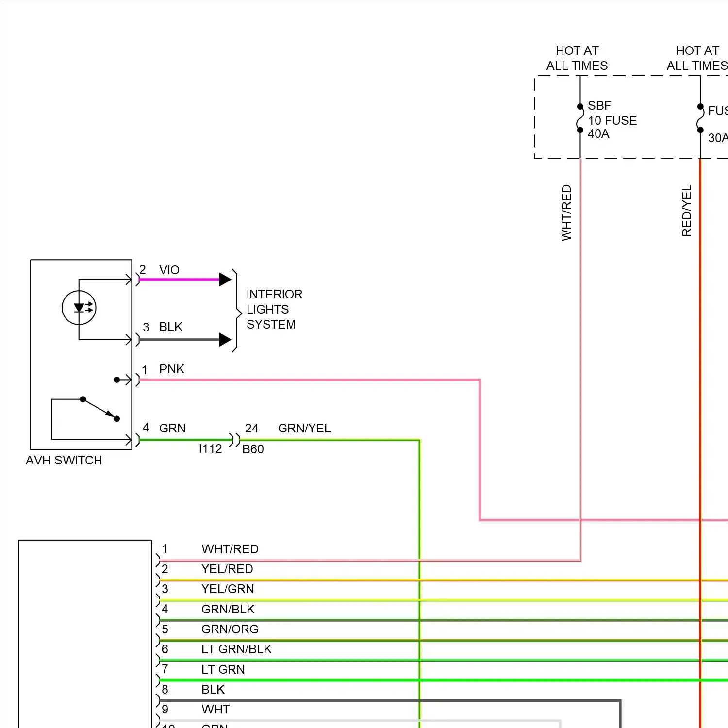Click connector label B60
This screenshot has width=728, height=728.
[x=253, y=449]
